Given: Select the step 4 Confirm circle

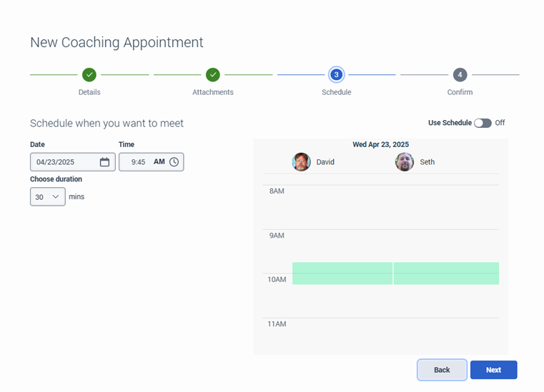Looking at the screenshot, I should [x=460, y=75].
